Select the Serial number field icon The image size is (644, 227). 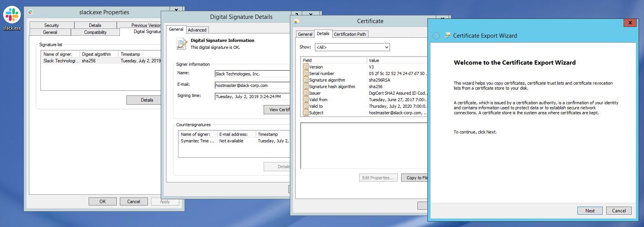tap(306, 73)
